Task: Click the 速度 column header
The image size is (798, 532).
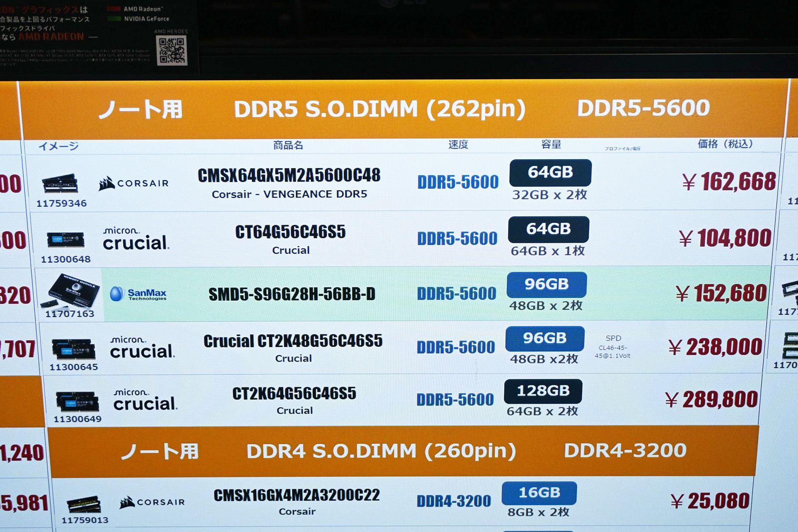Action: [458, 145]
